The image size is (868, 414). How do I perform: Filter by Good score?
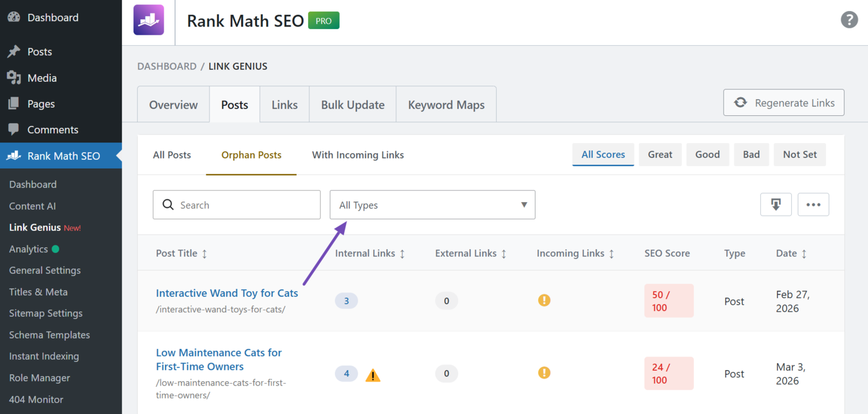[x=707, y=154]
